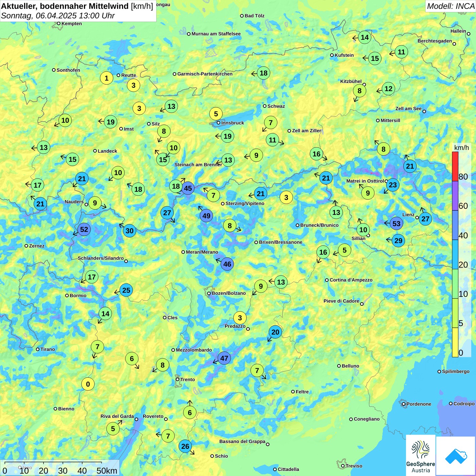Click the Bruneck/Brunico label
Image resolution: width=476 pixels, height=476 pixels.
(x=319, y=225)
